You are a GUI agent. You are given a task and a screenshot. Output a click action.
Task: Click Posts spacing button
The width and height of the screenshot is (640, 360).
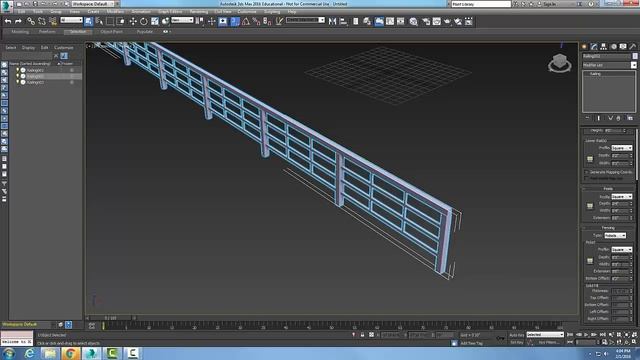pos(590,207)
